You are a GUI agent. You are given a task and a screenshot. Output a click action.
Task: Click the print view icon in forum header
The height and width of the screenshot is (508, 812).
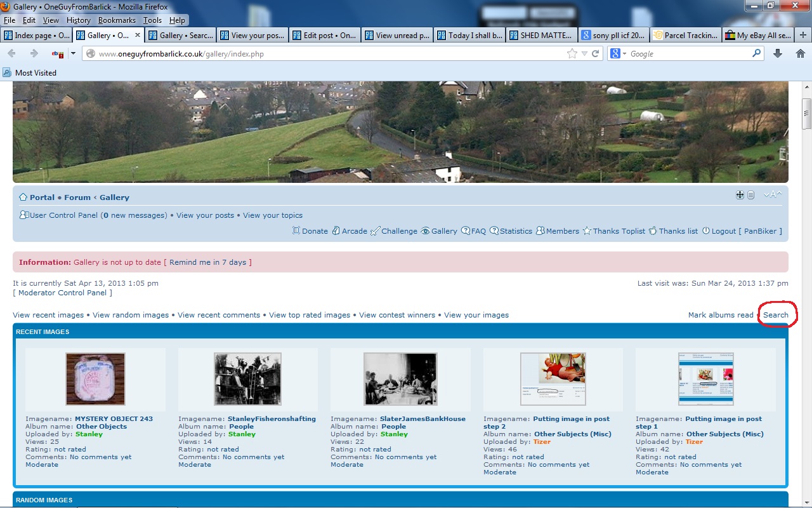point(751,195)
